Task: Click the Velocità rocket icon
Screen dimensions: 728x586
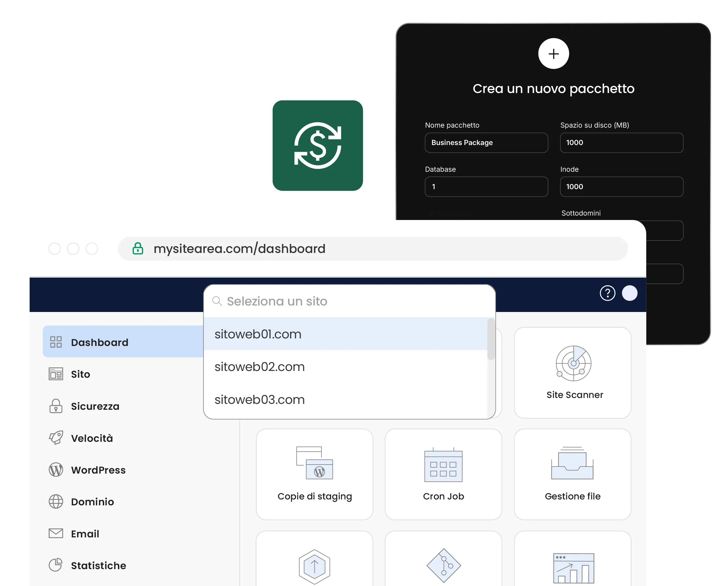Action: 55,438
